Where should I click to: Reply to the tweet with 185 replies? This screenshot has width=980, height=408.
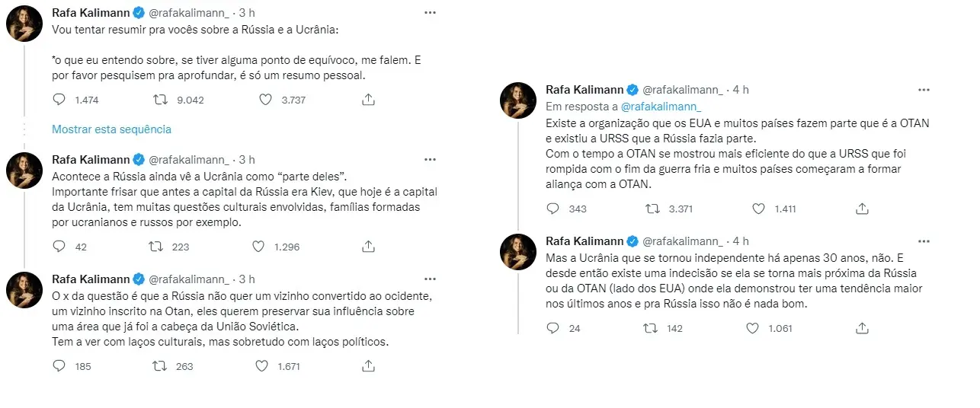point(59,366)
